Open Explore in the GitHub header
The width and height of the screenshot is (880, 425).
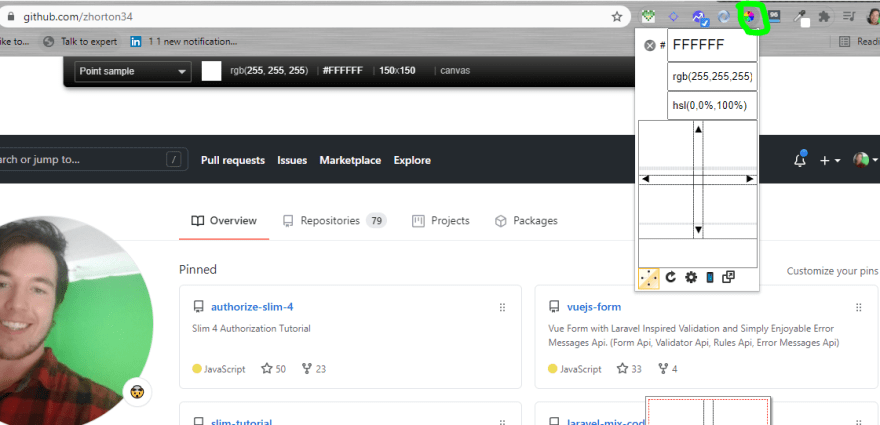tap(412, 160)
